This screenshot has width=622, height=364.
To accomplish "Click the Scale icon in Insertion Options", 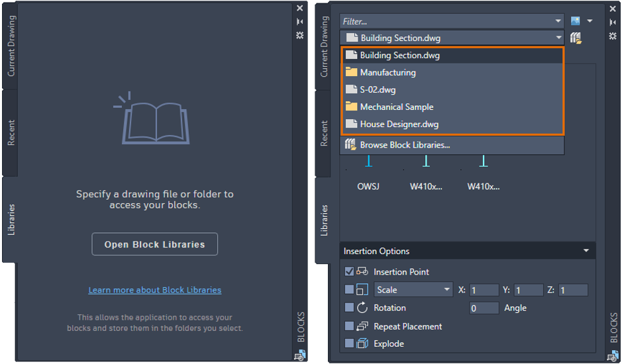I will point(362,289).
